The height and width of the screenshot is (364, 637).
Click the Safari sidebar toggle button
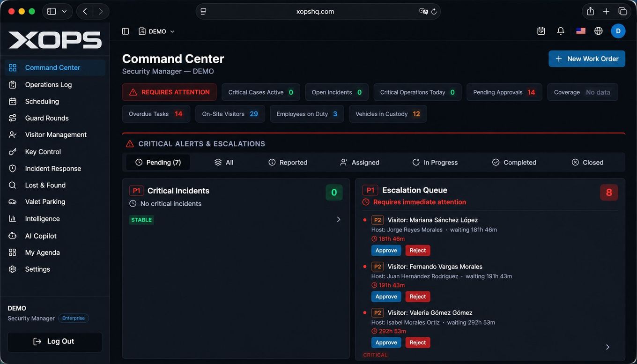pyautogui.click(x=52, y=11)
